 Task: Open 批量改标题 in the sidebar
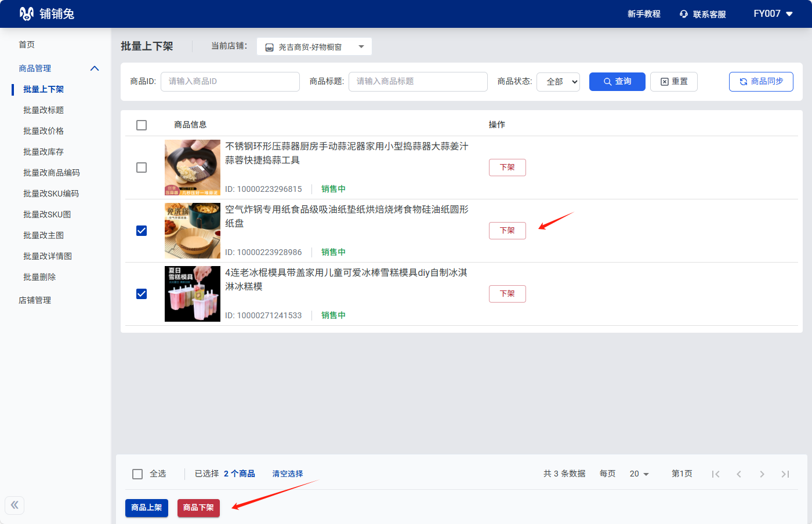[x=43, y=110]
